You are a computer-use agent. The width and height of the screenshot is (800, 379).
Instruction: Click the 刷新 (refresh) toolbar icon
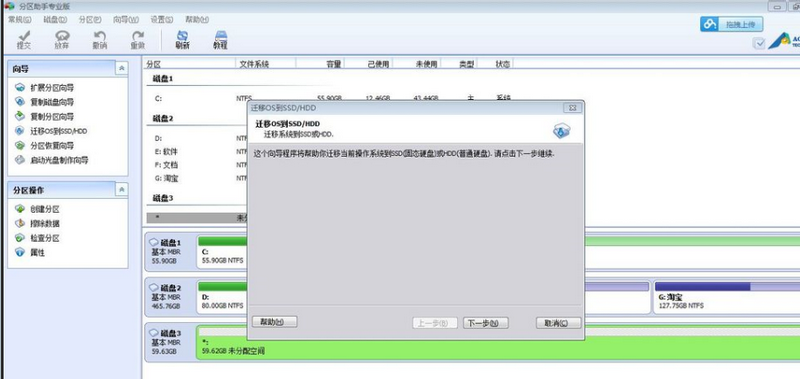(x=182, y=40)
